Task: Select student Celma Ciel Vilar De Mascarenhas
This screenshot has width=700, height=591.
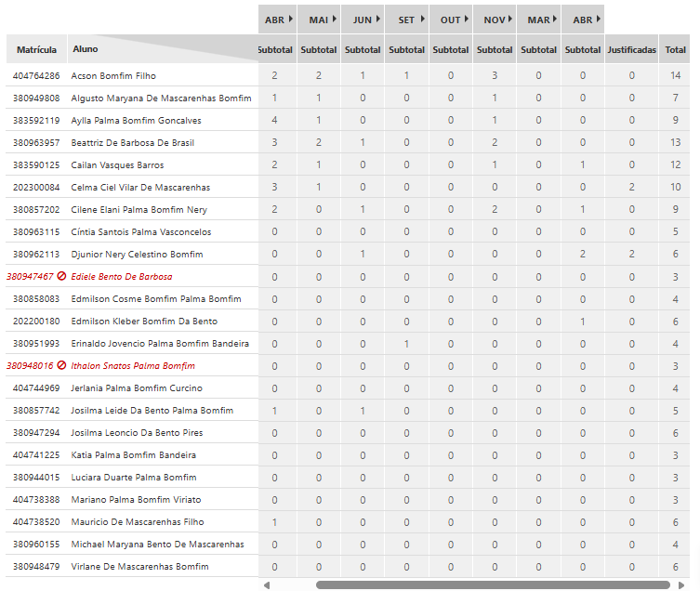Action: click(140, 188)
